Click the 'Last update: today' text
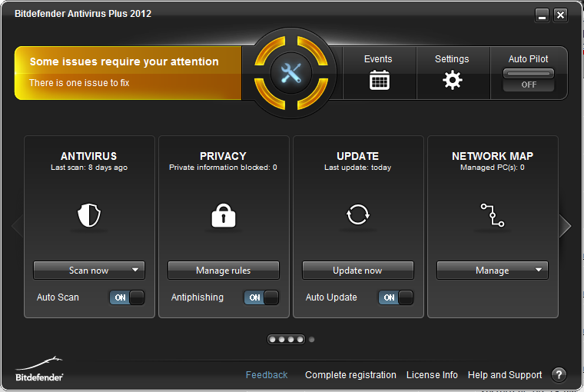This screenshot has width=584, height=392. [x=357, y=168]
